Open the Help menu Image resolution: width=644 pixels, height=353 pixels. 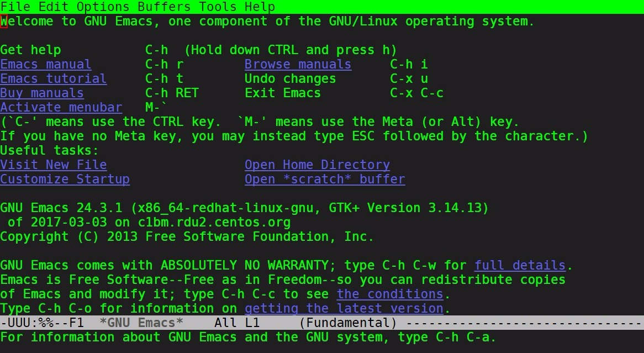[x=260, y=7]
